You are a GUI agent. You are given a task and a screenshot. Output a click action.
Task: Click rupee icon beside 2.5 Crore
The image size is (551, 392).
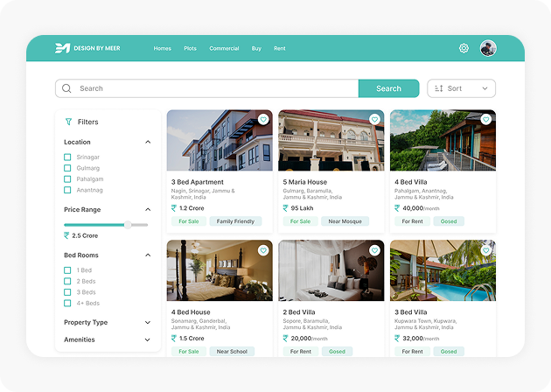pyautogui.click(x=66, y=235)
